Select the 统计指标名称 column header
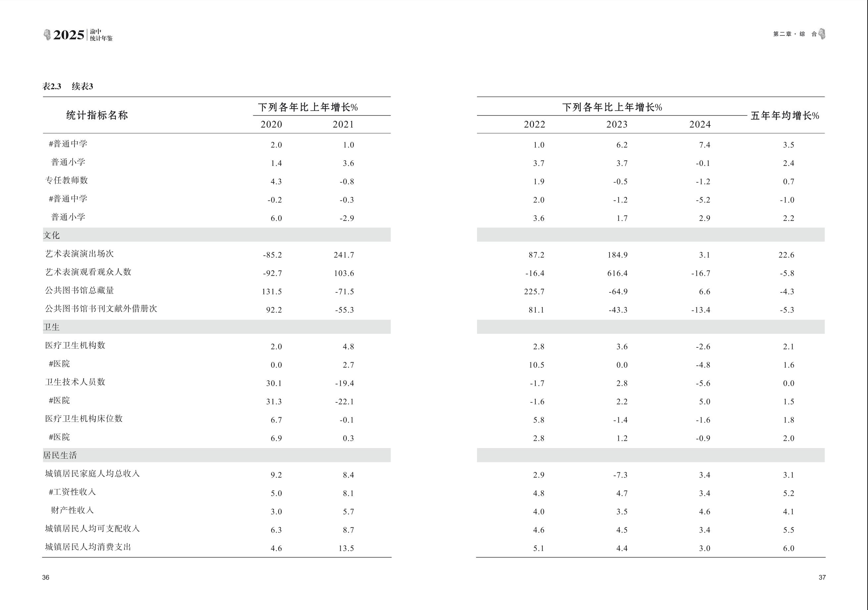The width and height of the screenshot is (868, 610). tap(97, 115)
